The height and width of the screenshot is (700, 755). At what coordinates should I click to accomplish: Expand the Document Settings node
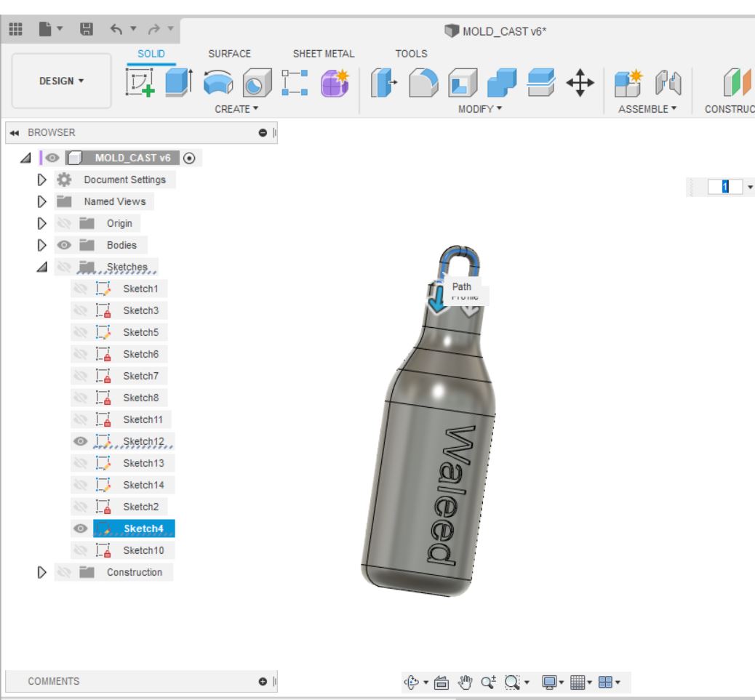pyautogui.click(x=41, y=180)
